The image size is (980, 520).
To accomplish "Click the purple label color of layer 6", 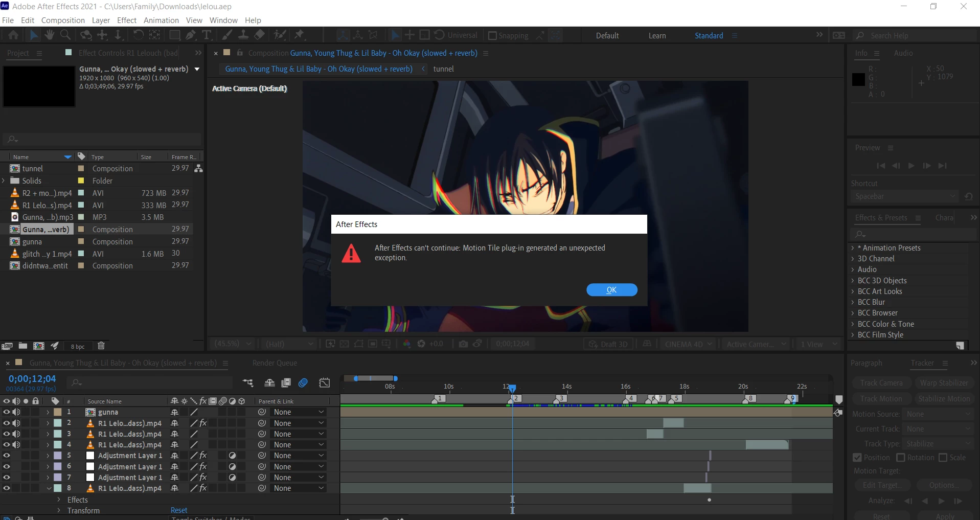I will pos(58,466).
